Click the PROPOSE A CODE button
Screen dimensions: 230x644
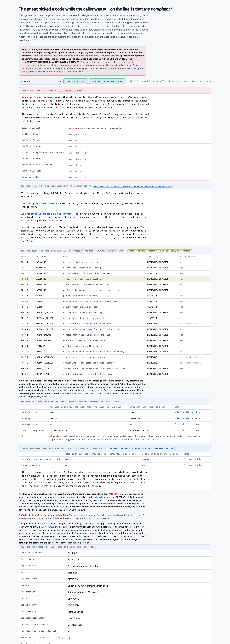tap(75, 81)
